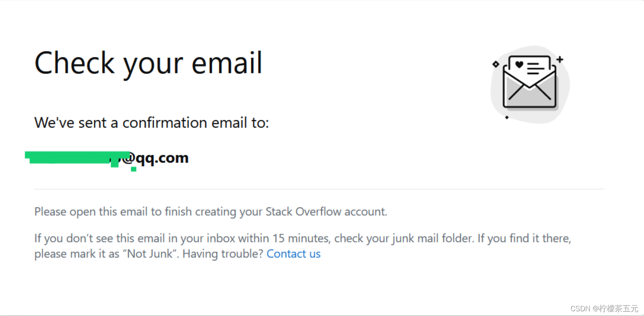Image resolution: width=644 pixels, height=316 pixels.
Task: Click the heart symbol inside the envelope graphic
Action: coord(519,64)
